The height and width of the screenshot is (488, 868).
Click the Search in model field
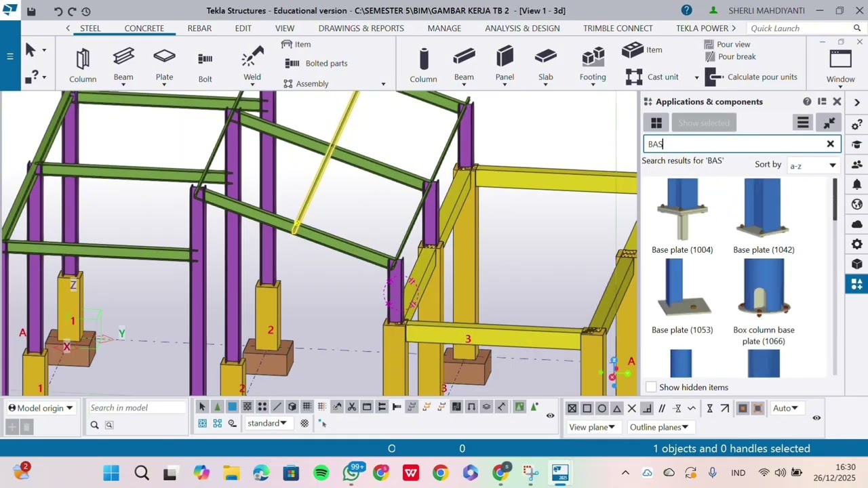tap(136, 407)
